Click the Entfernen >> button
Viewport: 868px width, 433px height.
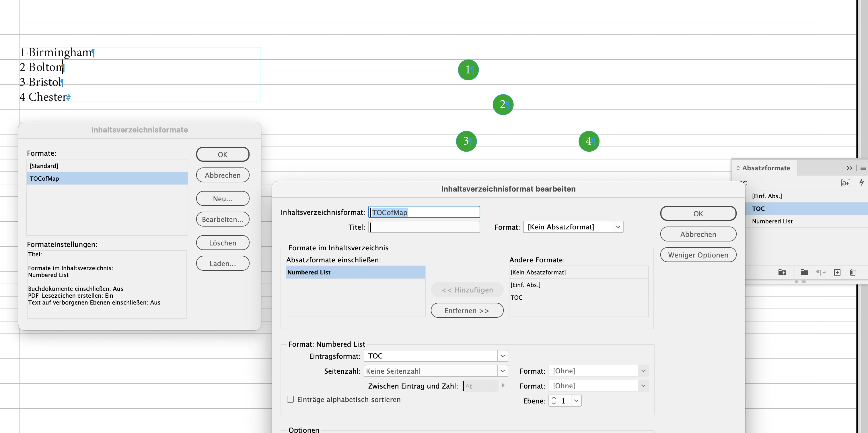[x=467, y=310]
